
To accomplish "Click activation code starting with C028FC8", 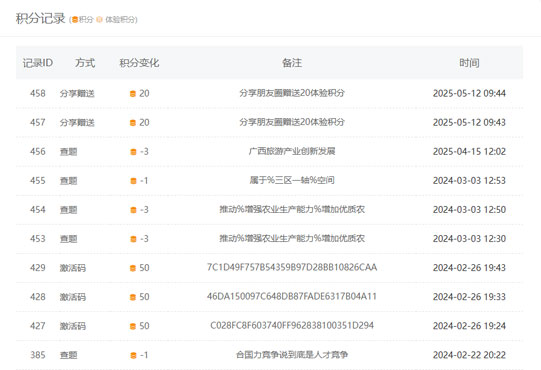I will click(292, 325).
